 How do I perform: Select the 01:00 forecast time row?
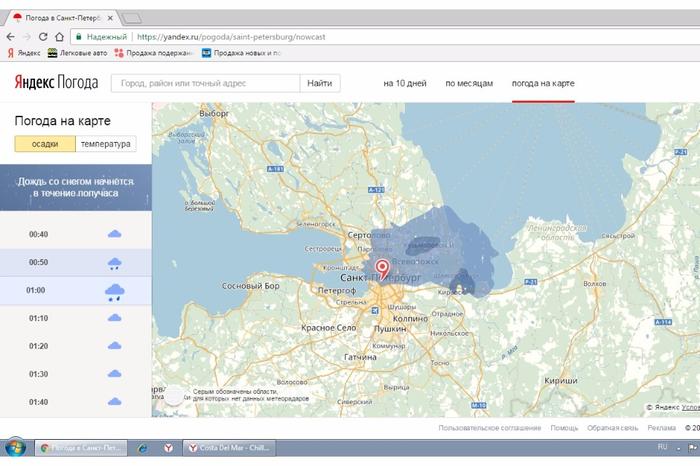tap(75, 290)
